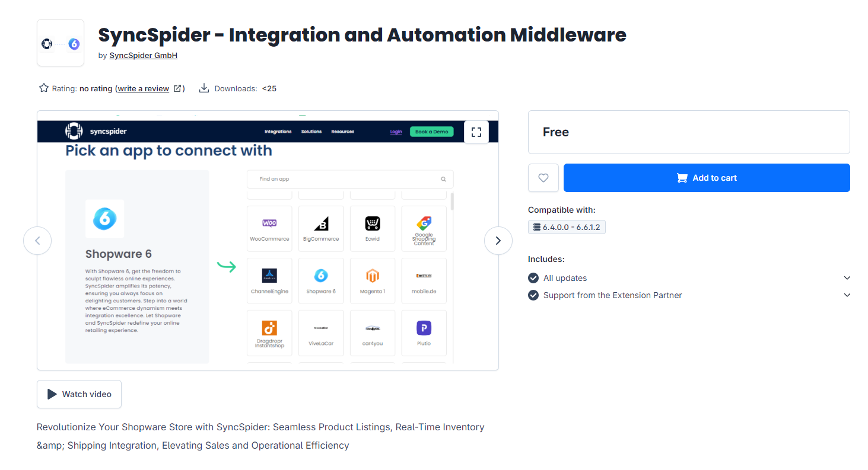
Task: Select the Dragdropr Instantshop tile
Action: [269, 333]
